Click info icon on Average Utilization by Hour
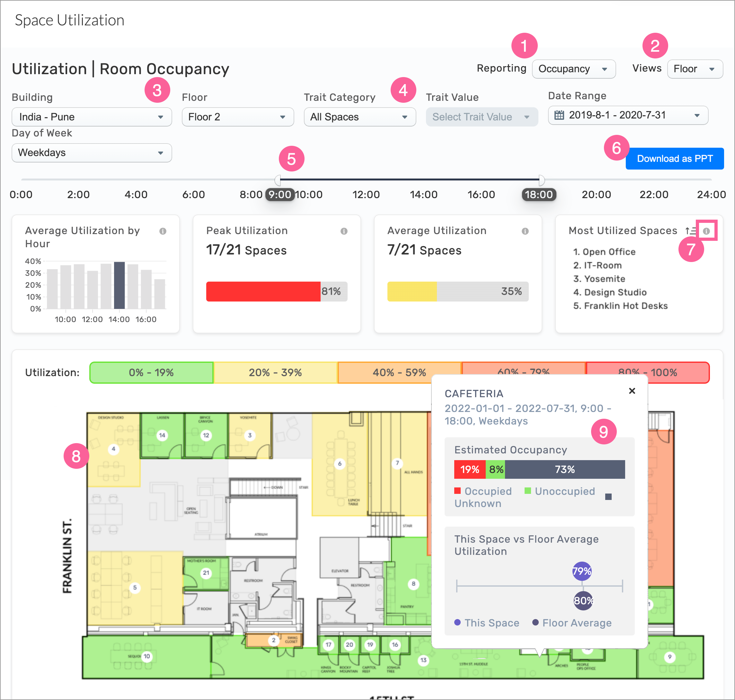The width and height of the screenshot is (735, 700). click(163, 231)
